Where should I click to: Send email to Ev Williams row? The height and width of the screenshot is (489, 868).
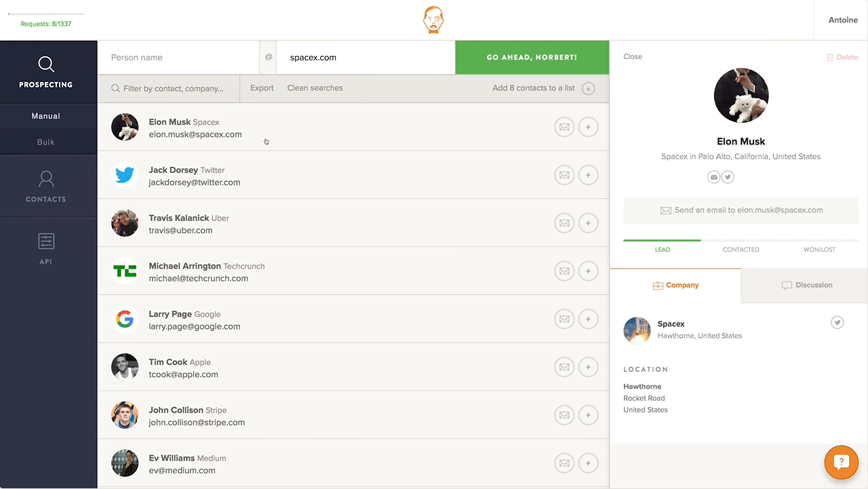click(x=564, y=463)
